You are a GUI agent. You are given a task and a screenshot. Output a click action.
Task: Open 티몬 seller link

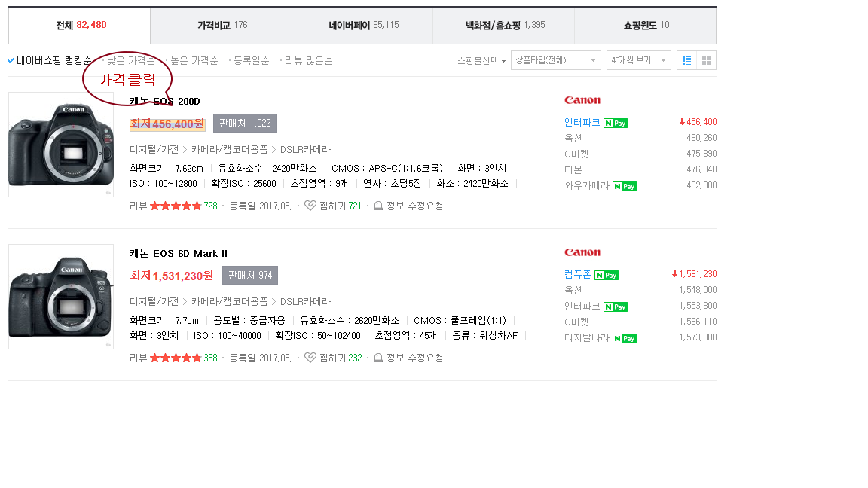pyautogui.click(x=573, y=170)
